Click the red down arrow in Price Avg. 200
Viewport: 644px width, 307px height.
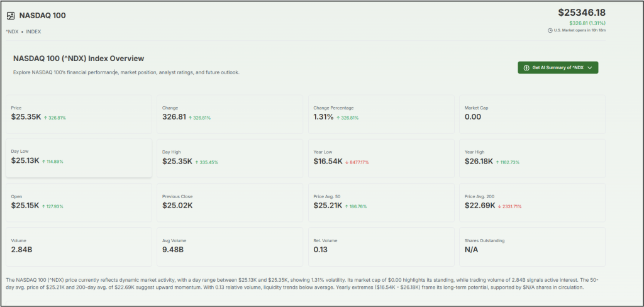tap(499, 206)
